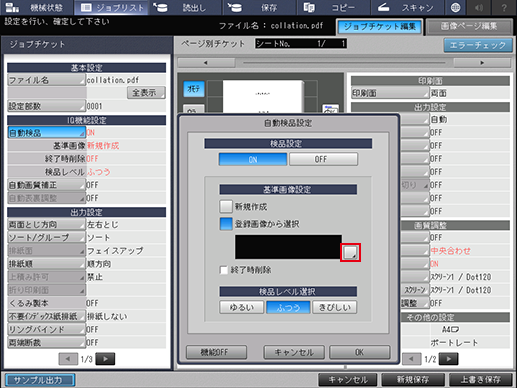Open the くるみ製本 perfect binding setting
Screen dimensions: 517x388
[x=46, y=303]
